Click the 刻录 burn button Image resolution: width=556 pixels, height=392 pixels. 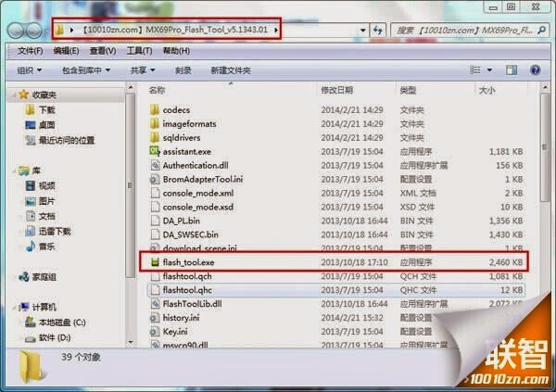click(183, 70)
